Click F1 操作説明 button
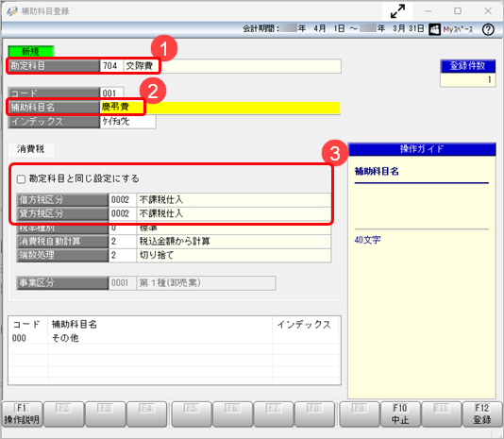Image resolution: width=504 pixels, height=439 pixels. tap(22, 414)
